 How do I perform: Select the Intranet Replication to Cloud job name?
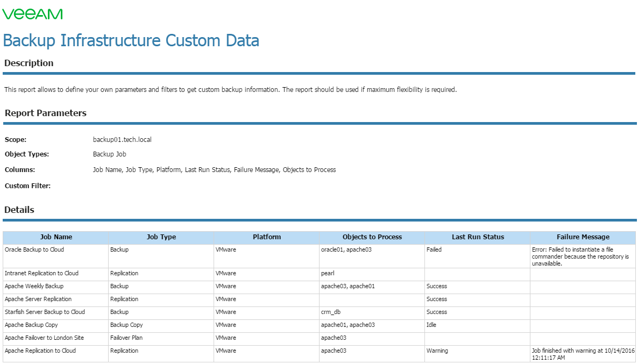point(41,273)
